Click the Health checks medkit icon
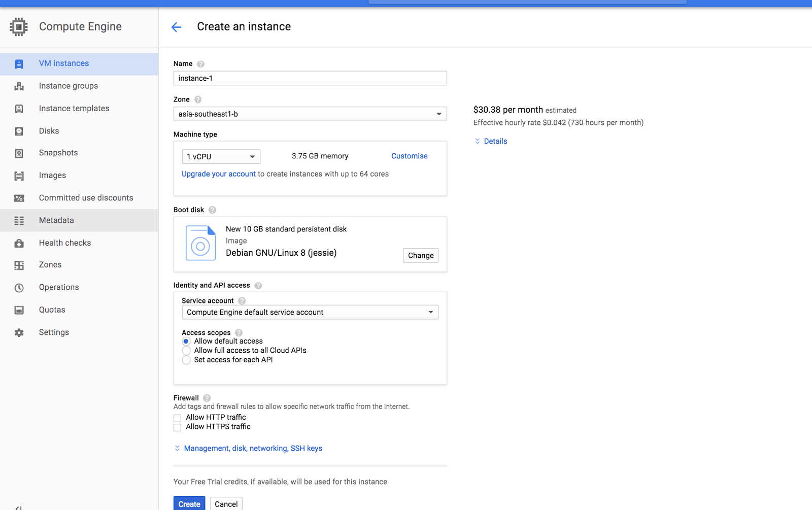Screen dimensions: 812x510 [x=19, y=244]
